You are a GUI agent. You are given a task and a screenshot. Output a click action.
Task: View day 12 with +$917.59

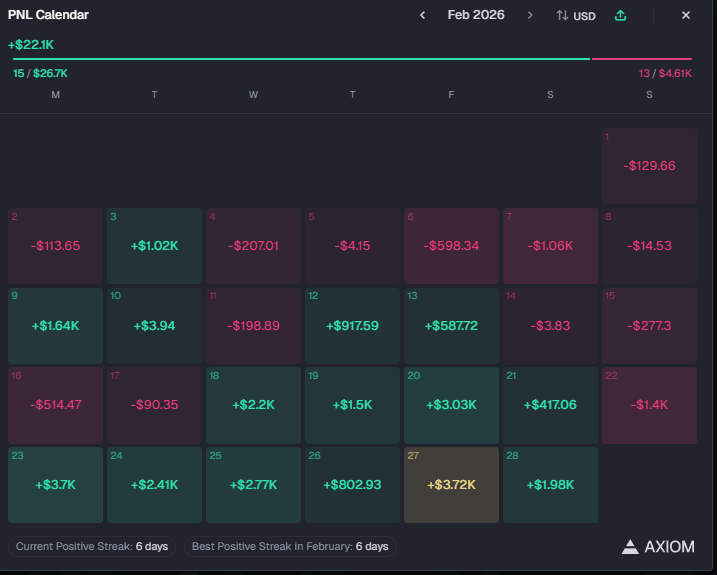352,326
